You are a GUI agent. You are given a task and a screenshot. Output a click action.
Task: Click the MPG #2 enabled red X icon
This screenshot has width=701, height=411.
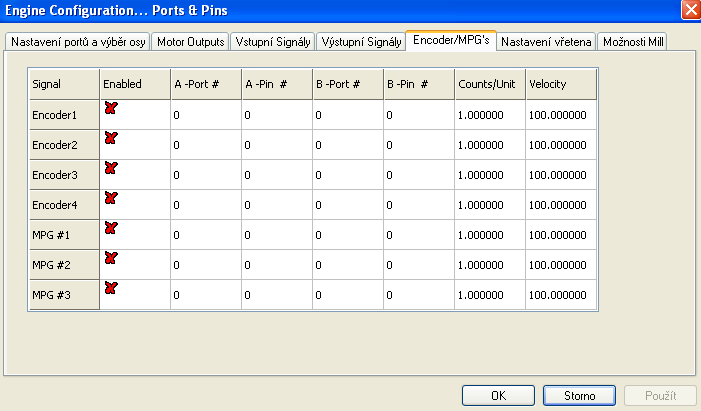tap(110, 258)
